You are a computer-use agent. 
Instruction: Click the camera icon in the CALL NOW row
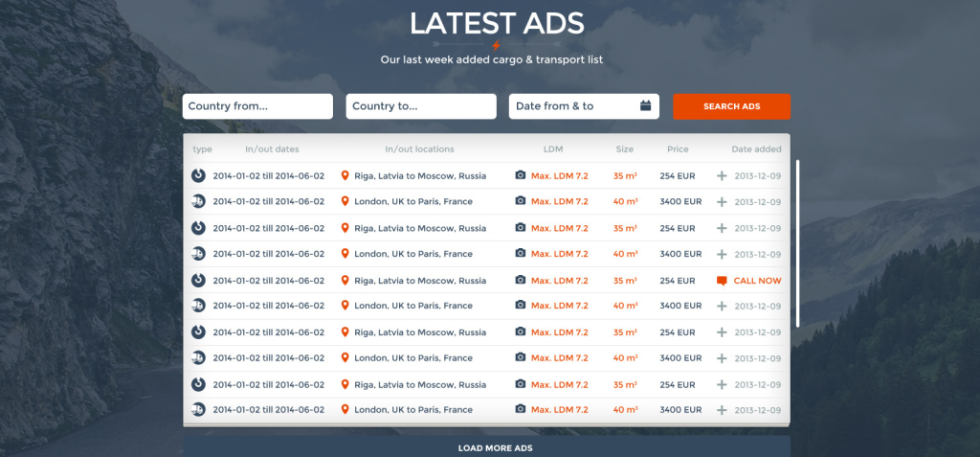point(520,281)
